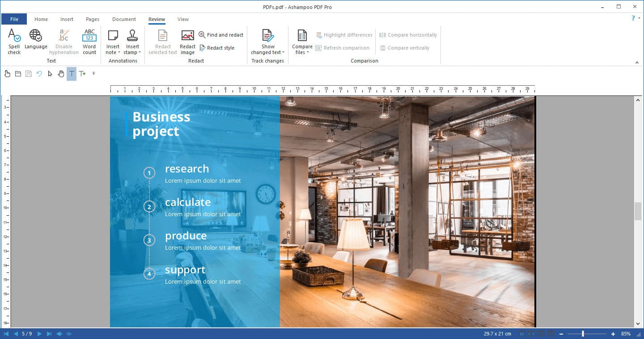Open the Language settings

(x=36, y=41)
